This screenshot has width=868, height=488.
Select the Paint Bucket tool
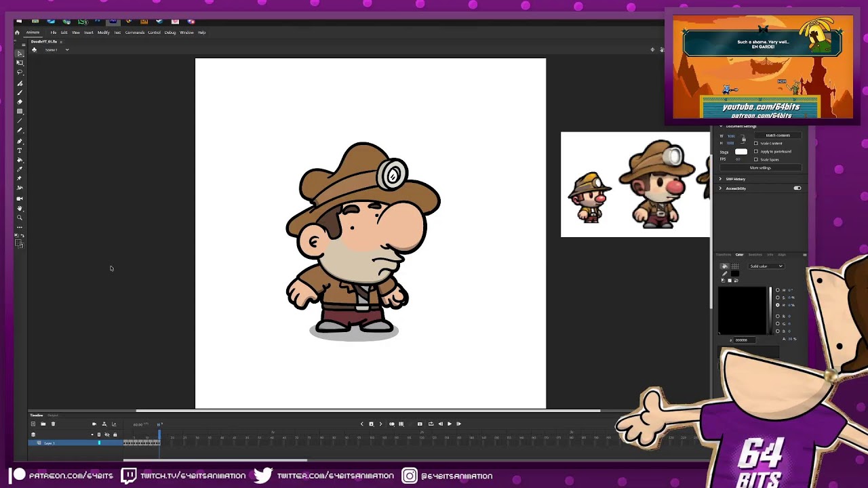(20, 160)
